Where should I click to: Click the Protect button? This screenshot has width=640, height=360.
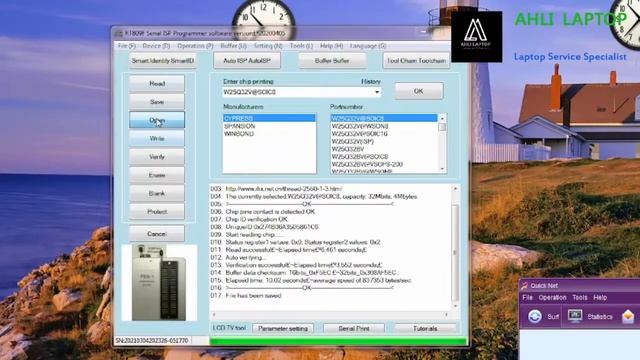pyautogui.click(x=157, y=211)
